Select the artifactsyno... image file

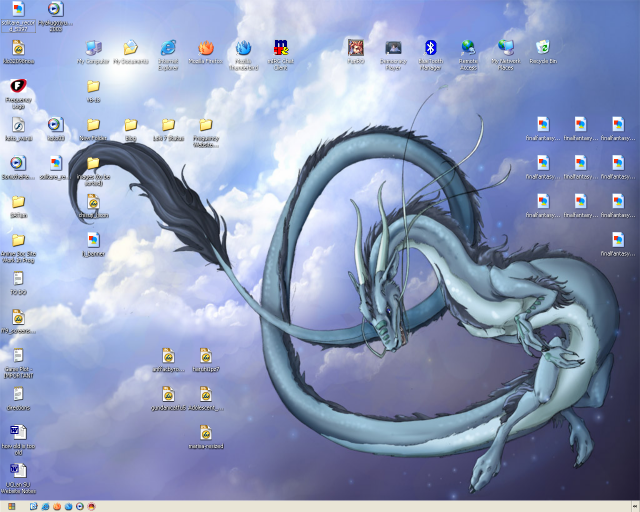click(168, 360)
